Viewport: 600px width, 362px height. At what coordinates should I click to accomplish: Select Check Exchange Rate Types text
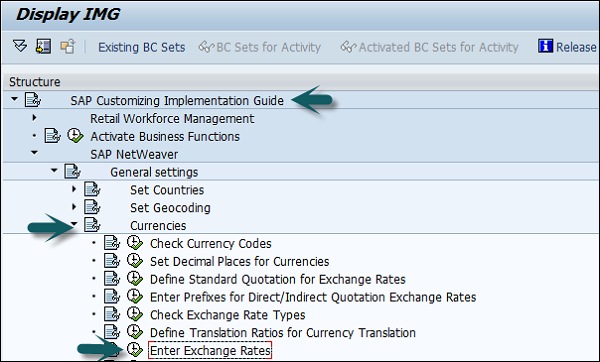[x=228, y=315]
